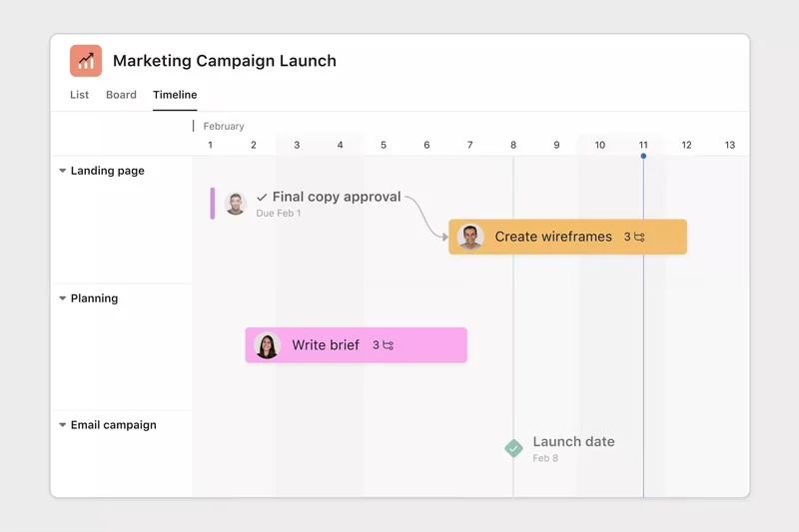Collapse the Landing page section
Viewport: 799px width, 532px height.
[63, 172]
